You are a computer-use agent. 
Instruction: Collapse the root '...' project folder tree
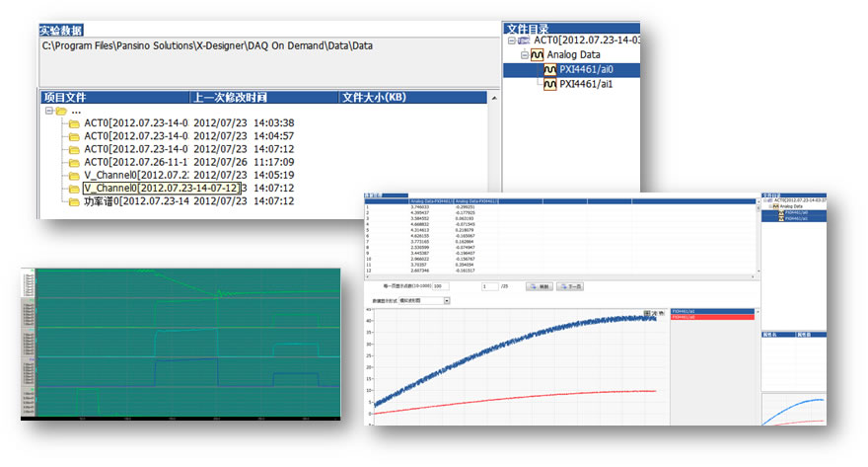46,111
